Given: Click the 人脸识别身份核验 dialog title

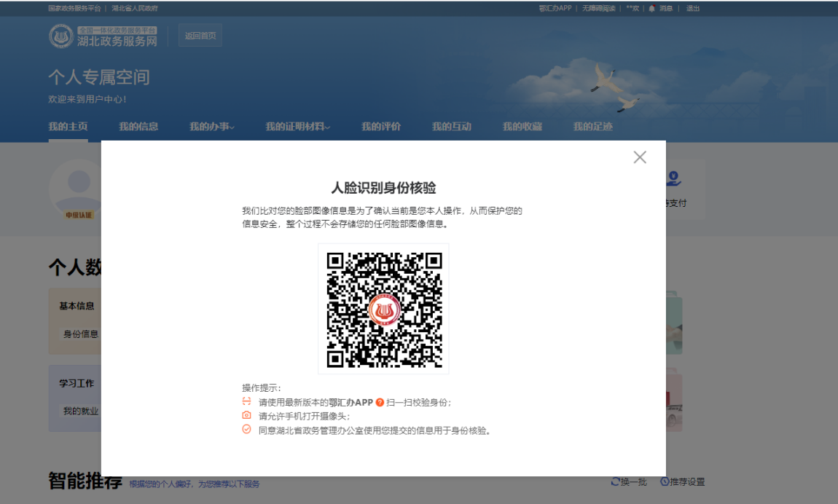Looking at the screenshot, I should (384, 188).
